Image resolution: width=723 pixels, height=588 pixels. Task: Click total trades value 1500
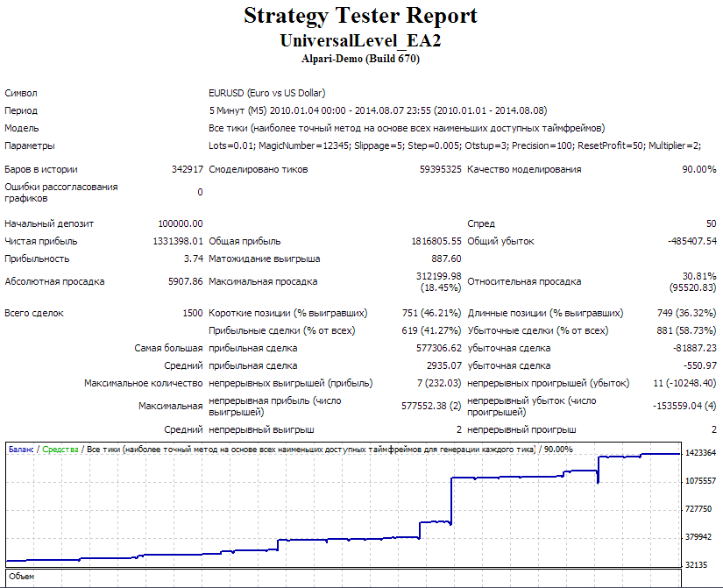pyautogui.click(x=193, y=313)
